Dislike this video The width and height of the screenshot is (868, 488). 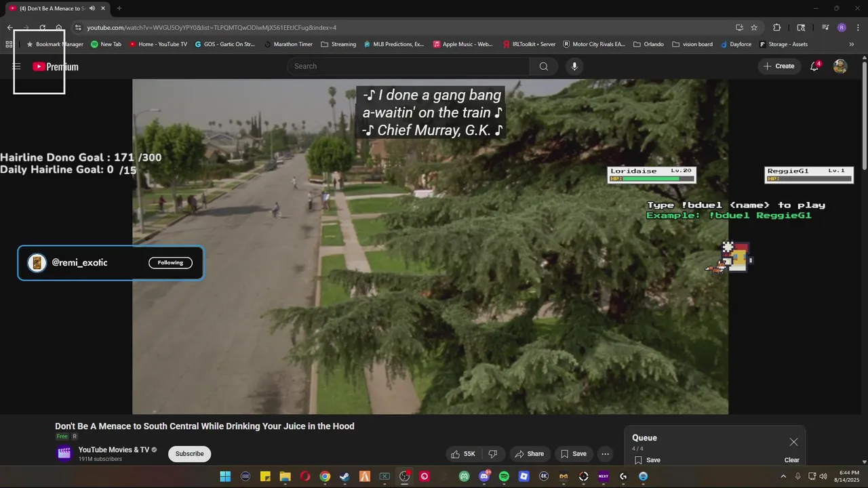click(493, 454)
